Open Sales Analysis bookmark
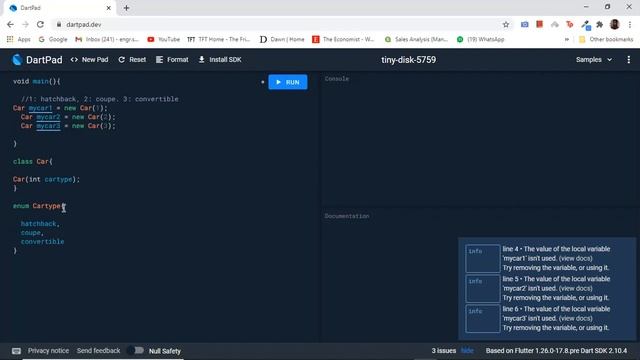640x360 pixels. point(416,39)
